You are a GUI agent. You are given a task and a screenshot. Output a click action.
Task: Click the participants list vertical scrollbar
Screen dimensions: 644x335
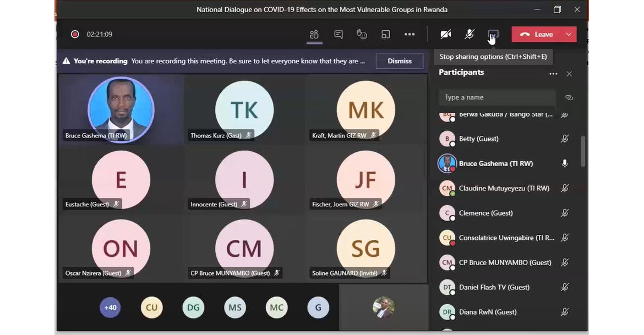tap(583, 151)
